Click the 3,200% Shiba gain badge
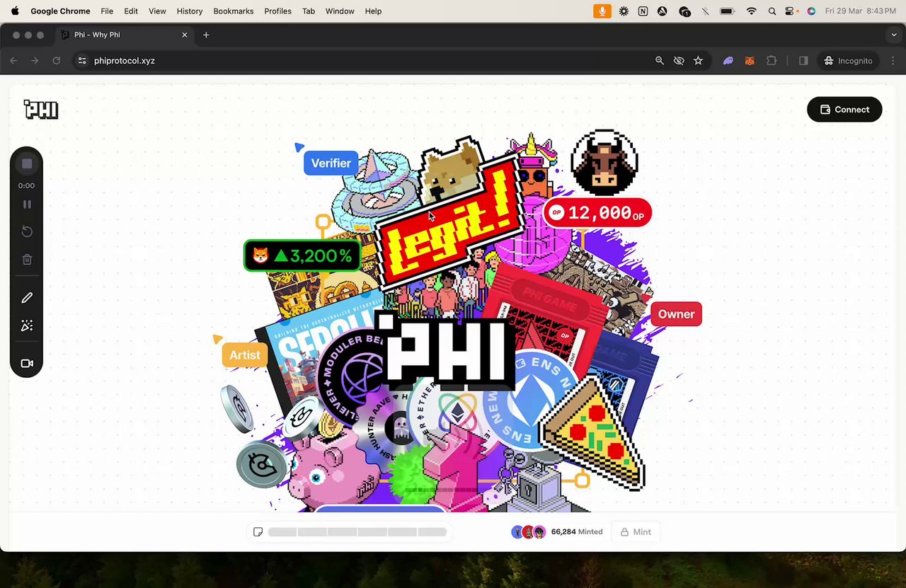Image resolution: width=906 pixels, height=588 pixels. coord(302,255)
